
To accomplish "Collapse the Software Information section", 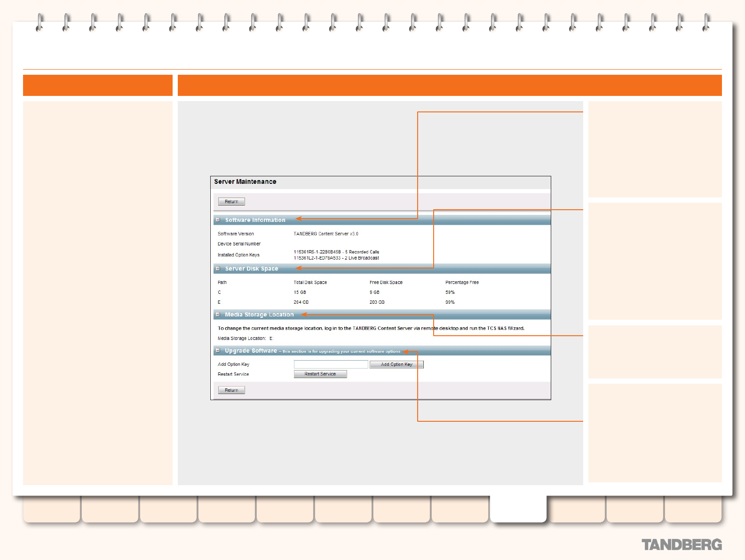I will pos(218,220).
